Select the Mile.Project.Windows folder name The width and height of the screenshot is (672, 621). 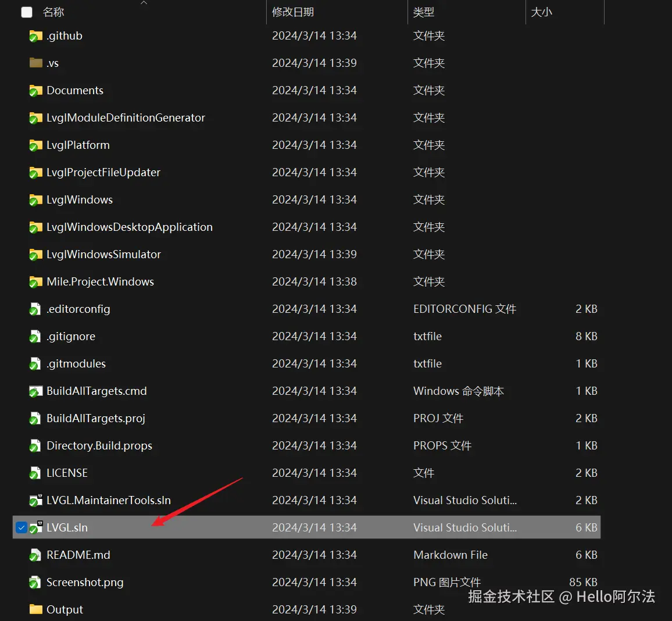point(101,281)
